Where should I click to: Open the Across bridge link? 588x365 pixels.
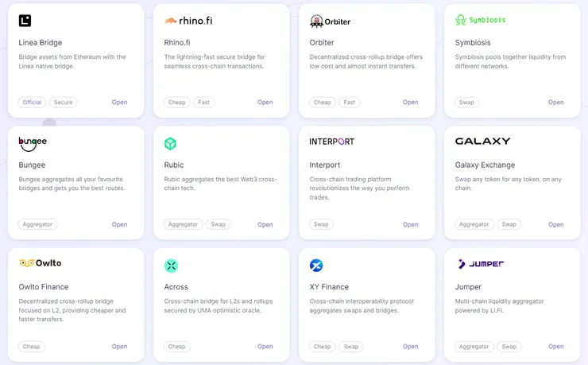click(265, 347)
